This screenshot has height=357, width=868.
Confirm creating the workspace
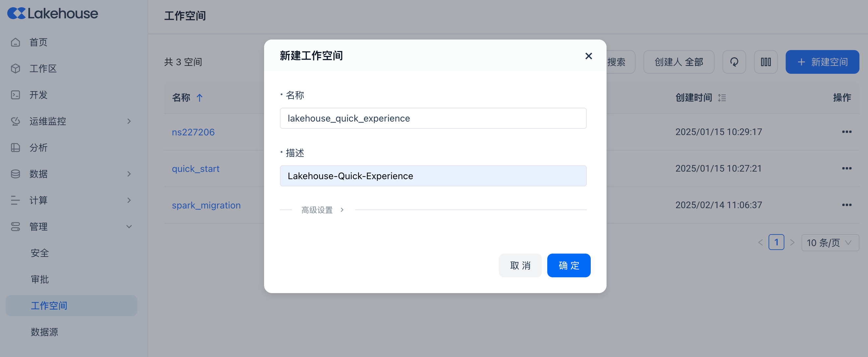click(568, 266)
